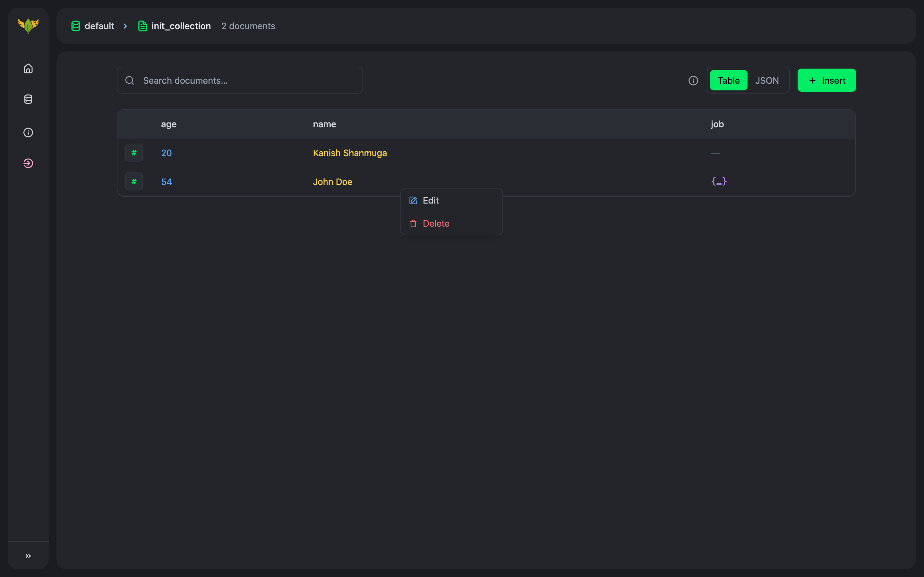Choose Delete from the context menu

pyautogui.click(x=436, y=223)
